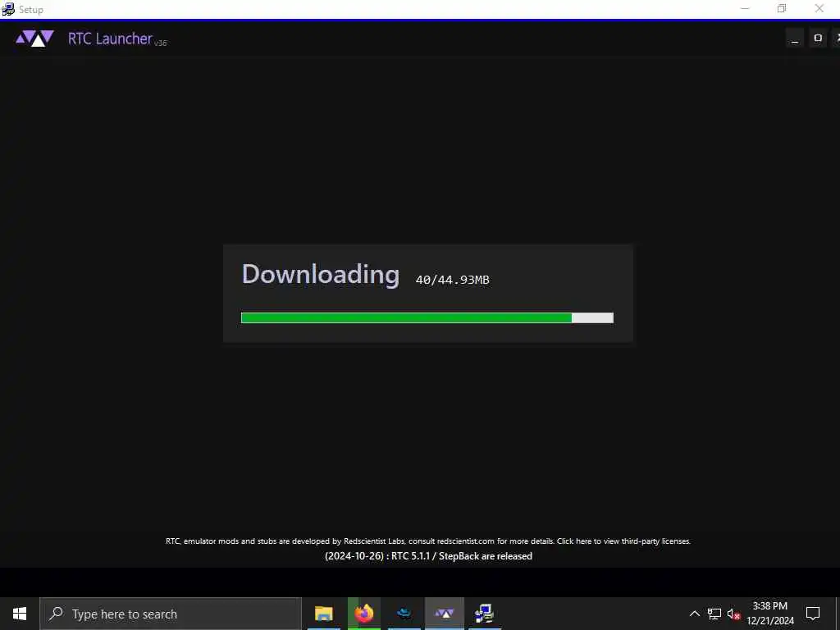The image size is (840, 630).
Task: Click the RTC Launcher title text
Action: [110, 39]
